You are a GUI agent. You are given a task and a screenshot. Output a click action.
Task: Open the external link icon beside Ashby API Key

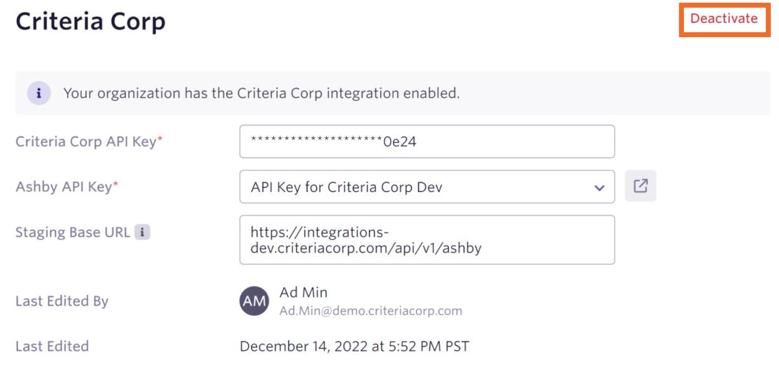[640, 186]
